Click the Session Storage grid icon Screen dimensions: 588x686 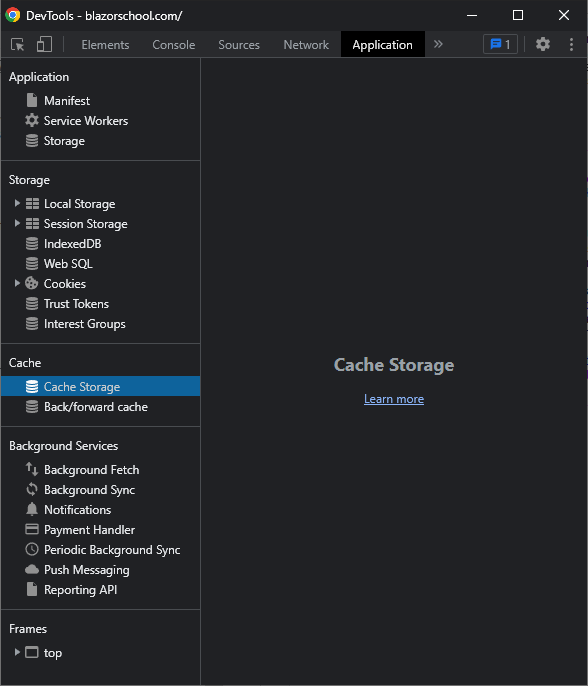32,224
